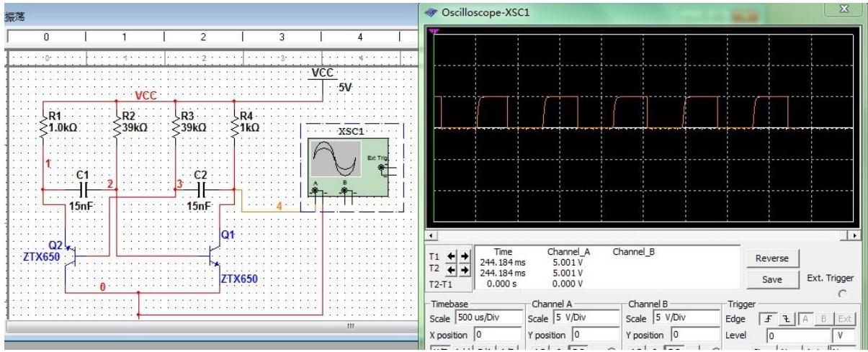Shift cursor T2 left with arrow

pyautogui.click(x=451, y=270)
